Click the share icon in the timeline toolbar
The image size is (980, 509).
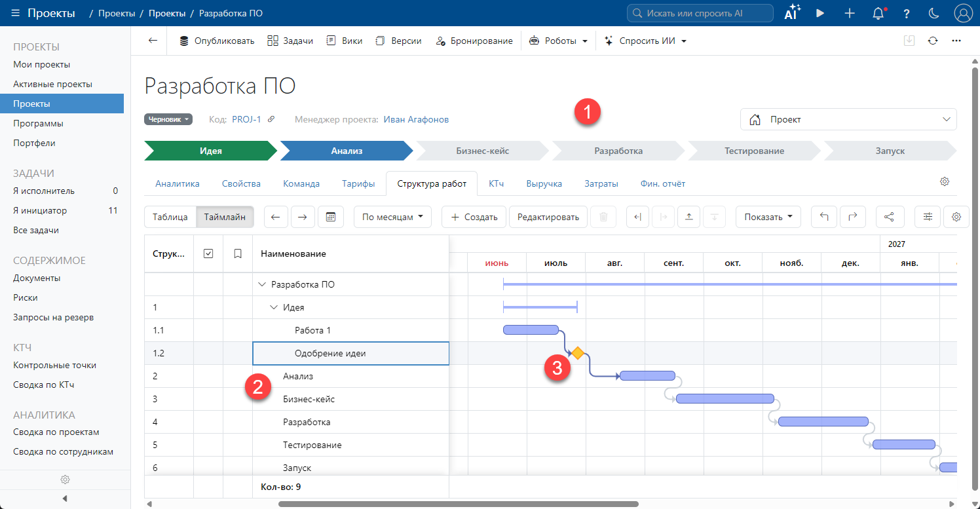tap(889, 217)
